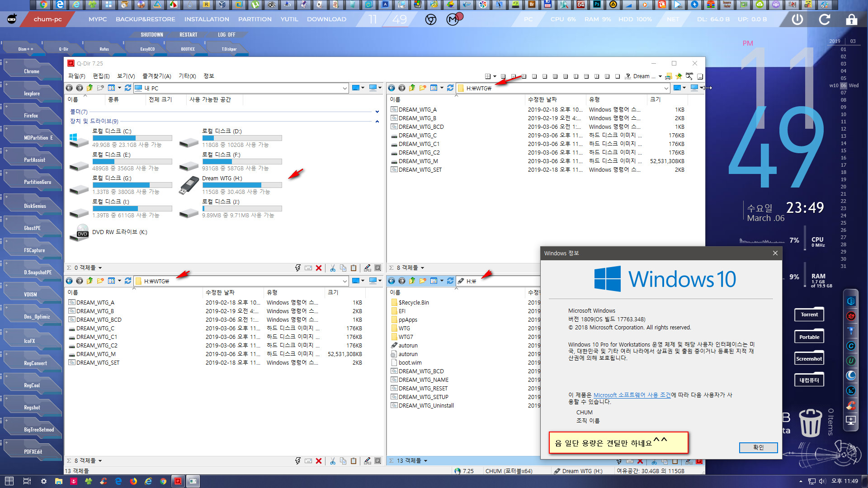Click the refresh arrow icon in top bar
Viewport: 868px width, 488px height.
tap(825, 19)
